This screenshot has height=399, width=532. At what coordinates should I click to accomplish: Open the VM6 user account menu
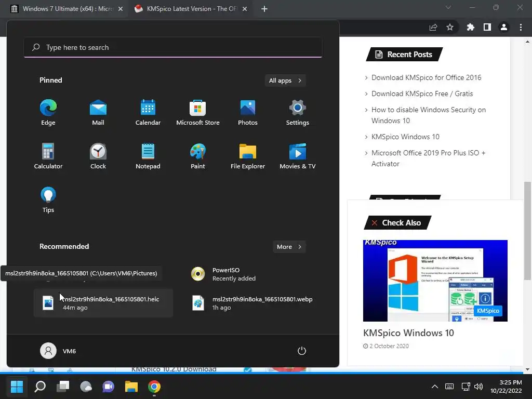(x=58, y=351)
